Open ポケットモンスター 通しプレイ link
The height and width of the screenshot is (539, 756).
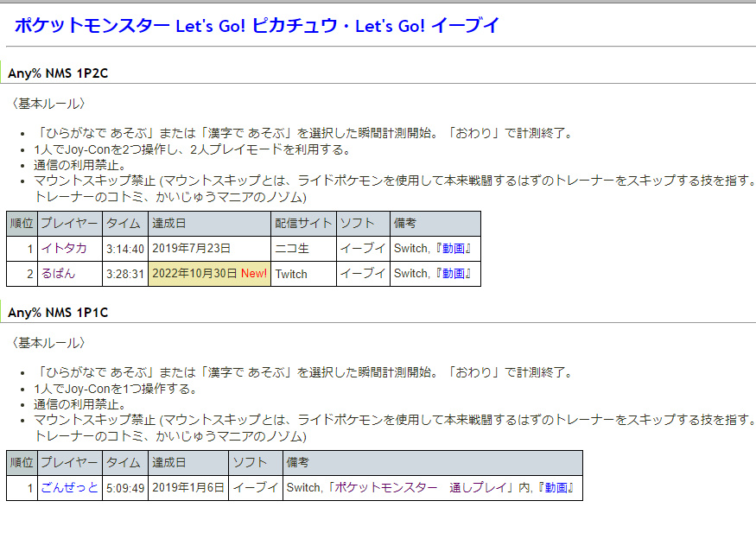click(421, 487)
